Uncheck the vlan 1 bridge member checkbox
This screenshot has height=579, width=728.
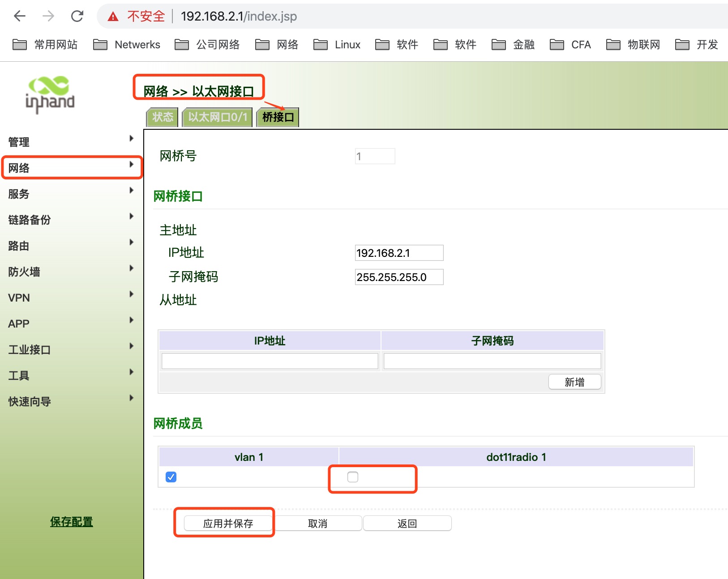[171, 477]
